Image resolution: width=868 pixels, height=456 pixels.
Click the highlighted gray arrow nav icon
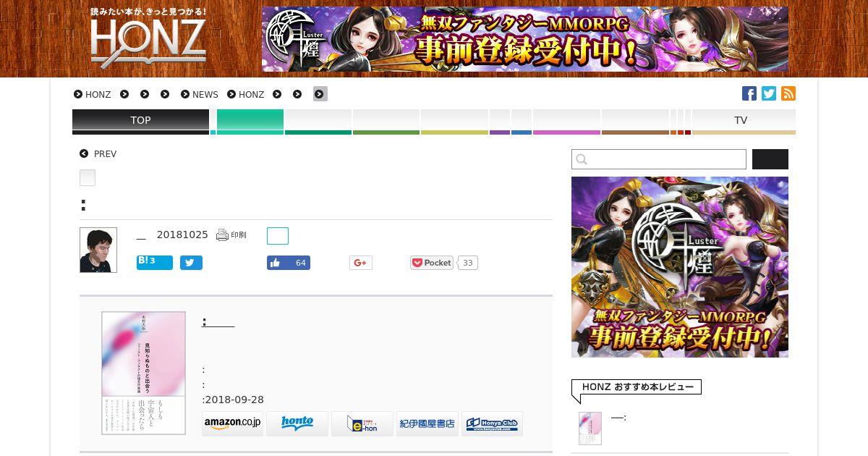pos(320,94)
